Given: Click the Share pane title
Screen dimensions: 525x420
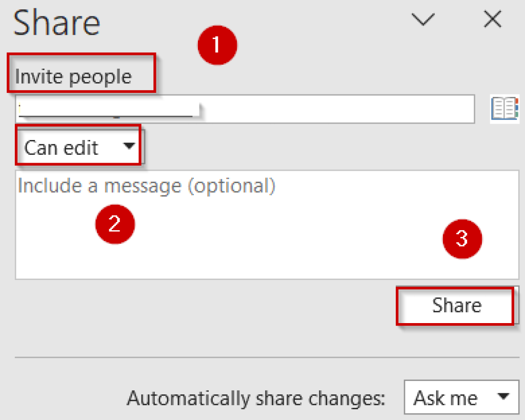Looking at the screenshot, I should coord(57,23).
